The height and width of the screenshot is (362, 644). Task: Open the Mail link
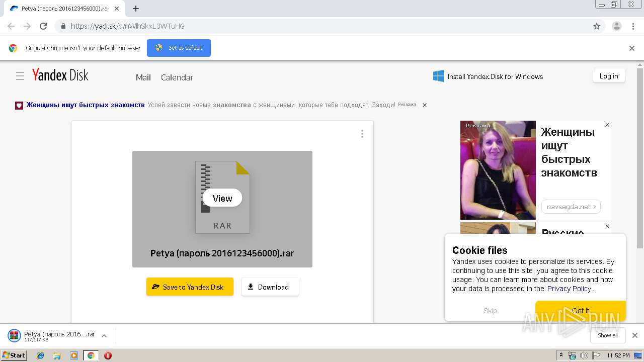point(143,77)
